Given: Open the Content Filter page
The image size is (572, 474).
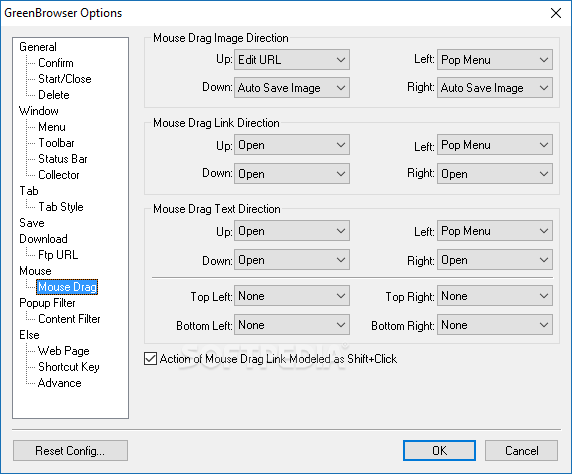Looking at the screenshot, I should [69, 319].
